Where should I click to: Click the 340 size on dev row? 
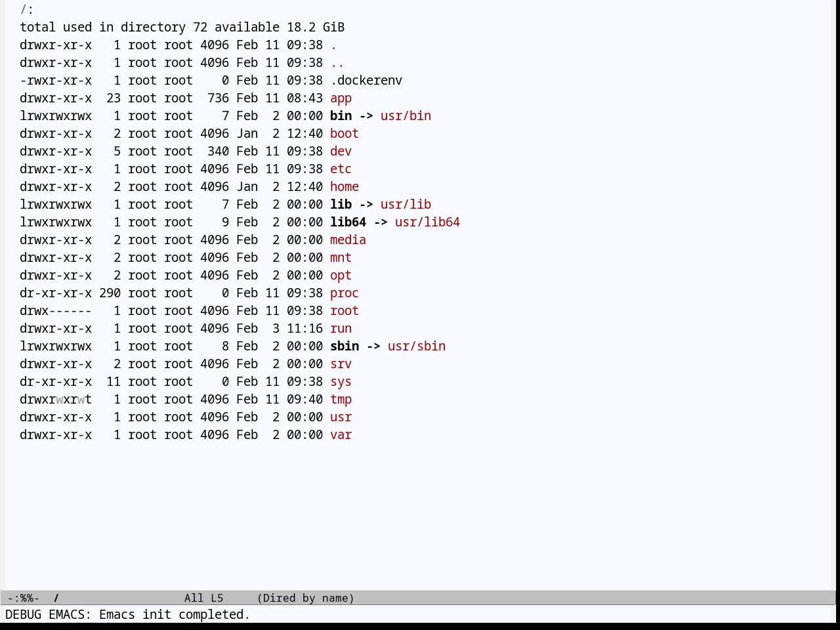point(218,152)
